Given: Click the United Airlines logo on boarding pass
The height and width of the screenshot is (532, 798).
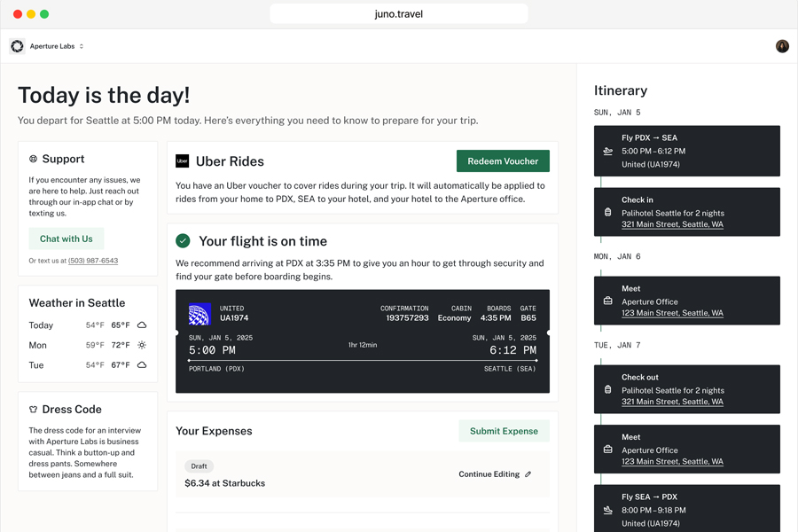Looking at the screenshot, I should [199, 314].
